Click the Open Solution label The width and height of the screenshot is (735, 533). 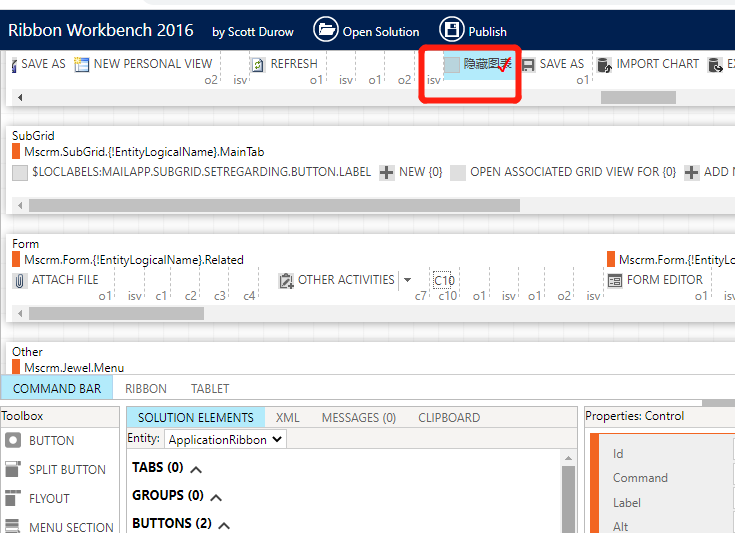tap(381, 31)
